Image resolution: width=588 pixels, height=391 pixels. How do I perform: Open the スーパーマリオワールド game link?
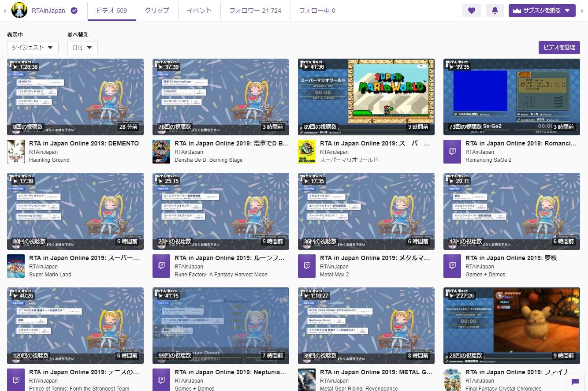coord(349,160)
